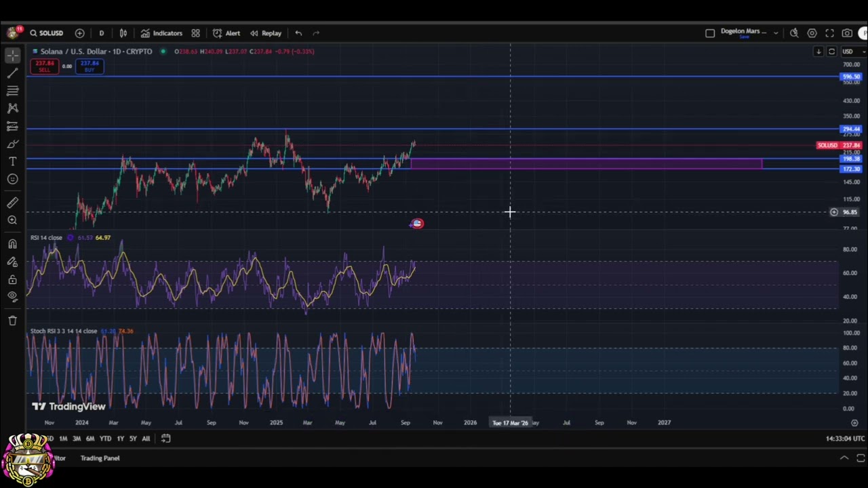Viewport: 868px width, 488px height.
Task: Open the quick search icon
Action: [794, 33]
